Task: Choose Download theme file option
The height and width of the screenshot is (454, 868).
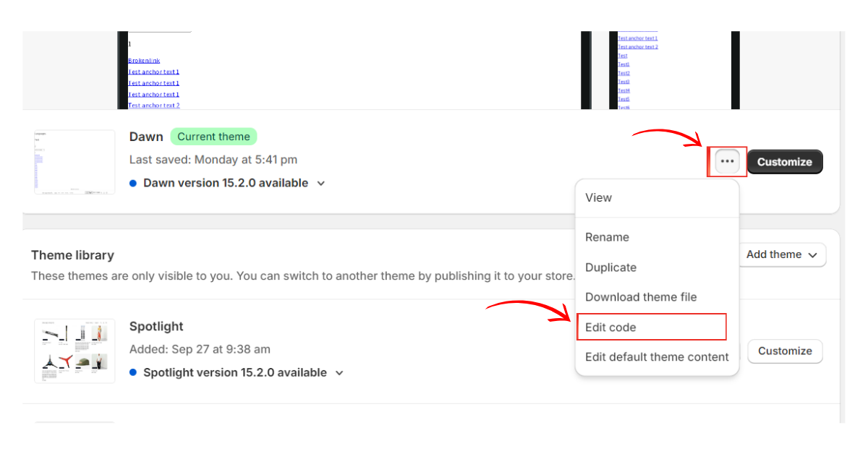Action: (641, 297)
